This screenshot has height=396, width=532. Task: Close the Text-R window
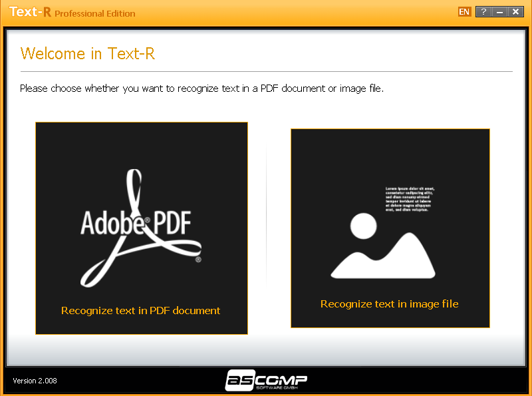click(x=515, y=12)
